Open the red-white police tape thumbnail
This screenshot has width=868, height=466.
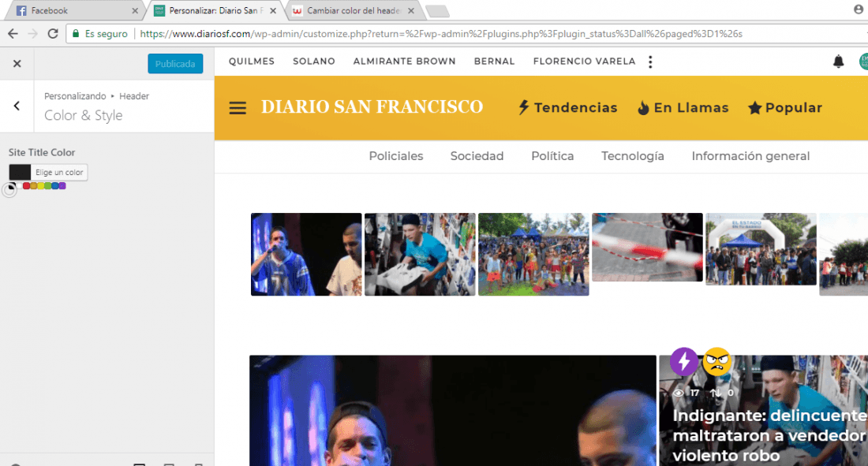coord(647,248)
